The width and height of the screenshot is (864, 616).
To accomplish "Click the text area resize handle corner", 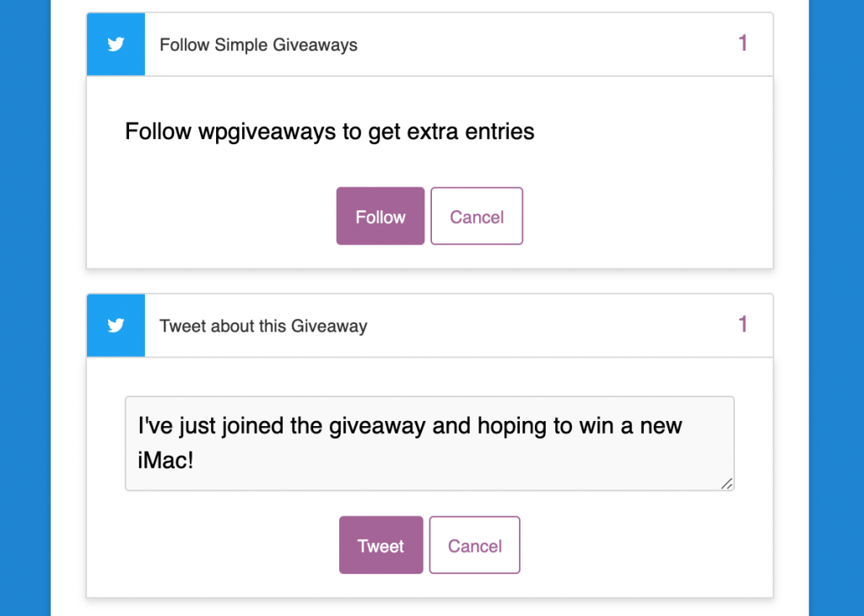I will (726, 484).
